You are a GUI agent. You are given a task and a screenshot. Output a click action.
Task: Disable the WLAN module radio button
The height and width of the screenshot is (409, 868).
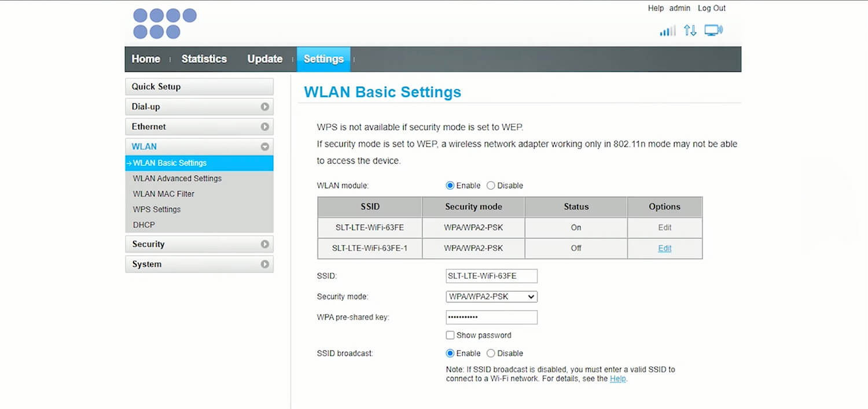pyautogui.click(x=491, y=186)
